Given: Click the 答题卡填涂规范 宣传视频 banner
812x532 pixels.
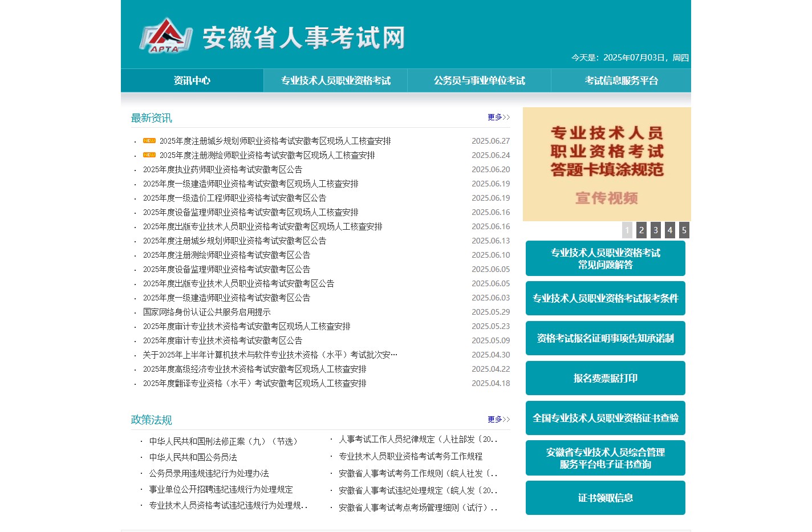Looking at the screenshot, I should click(607, 164).
